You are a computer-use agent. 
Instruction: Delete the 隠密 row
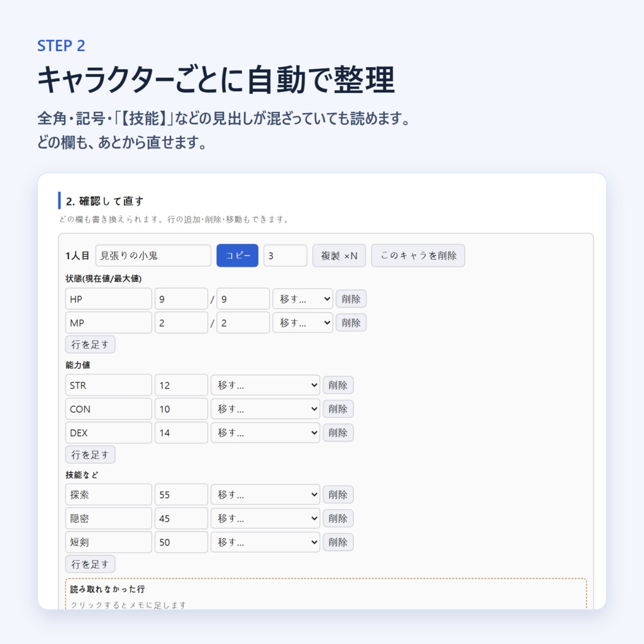point(338,519)
